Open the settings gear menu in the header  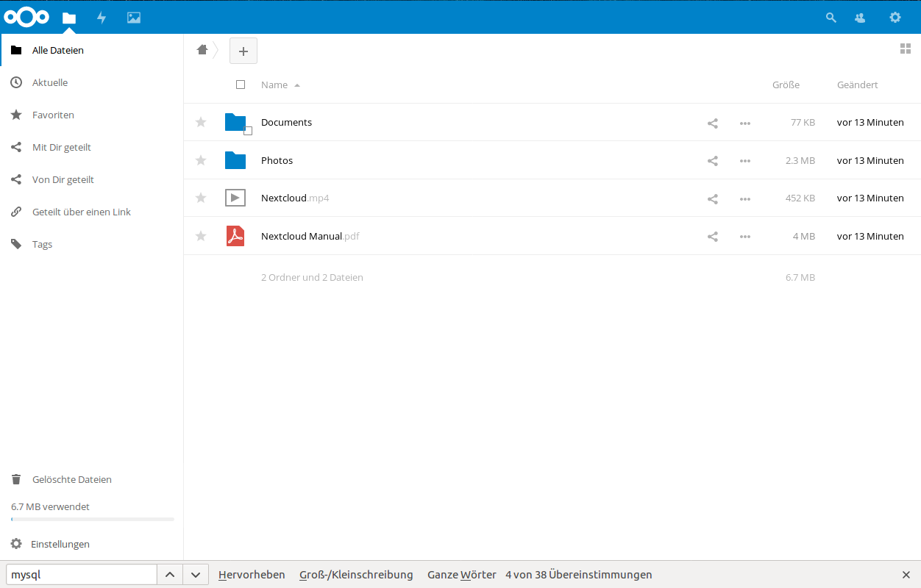coord(895,18)
